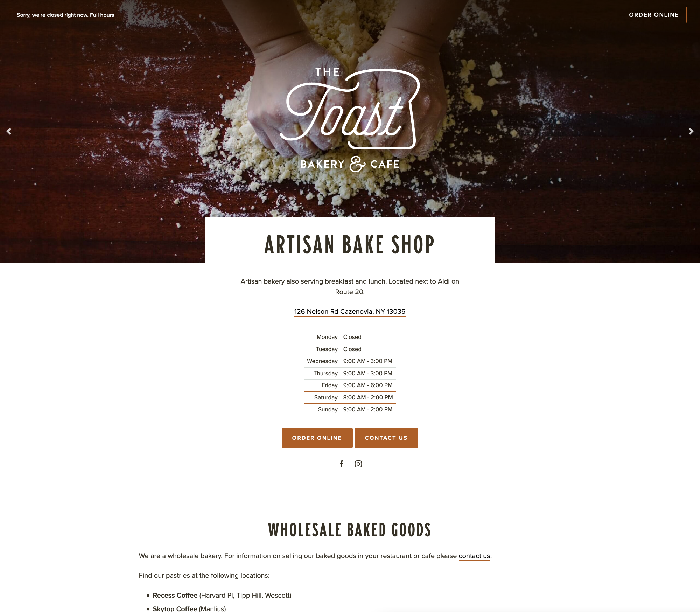Click the 126 Nelson Rd address link
Viewport: 700px width, 612px height.
pyautogui.click(x=349, y=311)
